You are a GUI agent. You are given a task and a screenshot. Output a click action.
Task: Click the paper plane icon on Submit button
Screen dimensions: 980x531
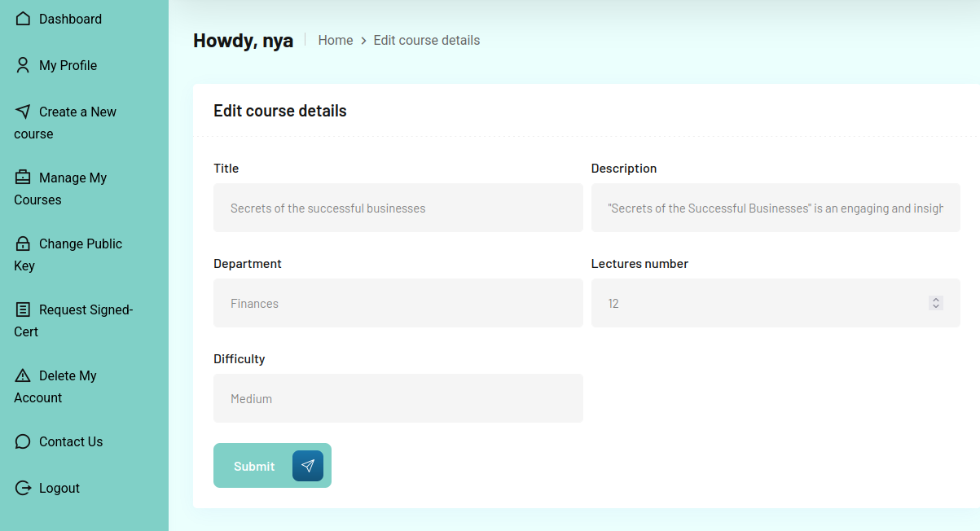[308, 466]
